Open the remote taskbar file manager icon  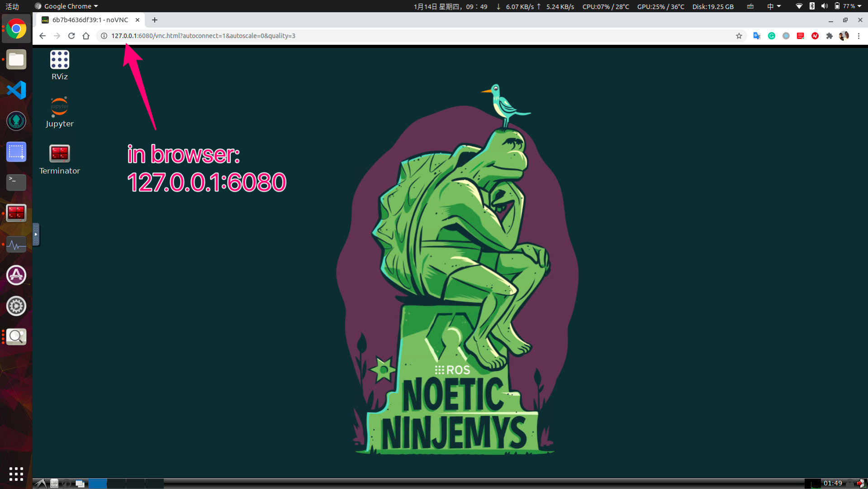[x=54, y=484]
